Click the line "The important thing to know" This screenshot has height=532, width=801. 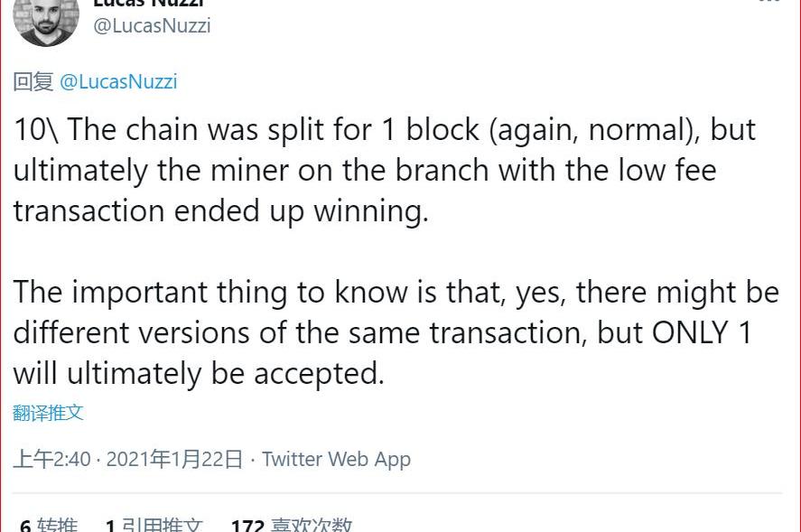[x=396, y=293]
